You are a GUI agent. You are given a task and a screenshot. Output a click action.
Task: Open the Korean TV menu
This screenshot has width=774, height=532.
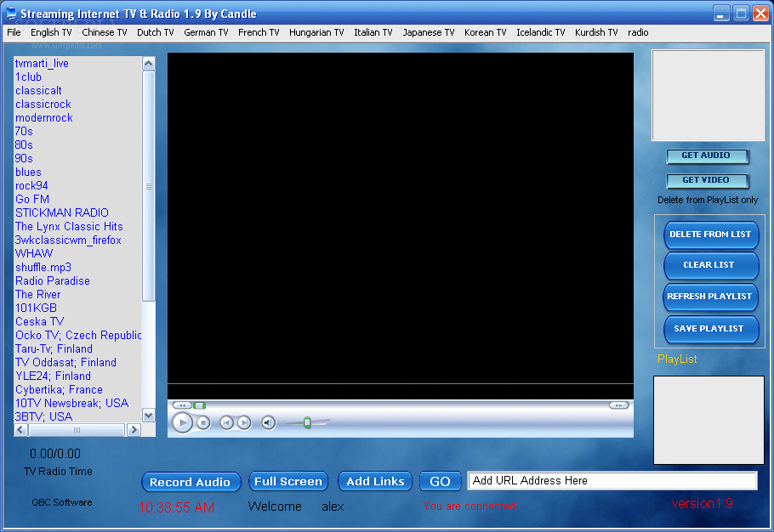pos(485,32)
